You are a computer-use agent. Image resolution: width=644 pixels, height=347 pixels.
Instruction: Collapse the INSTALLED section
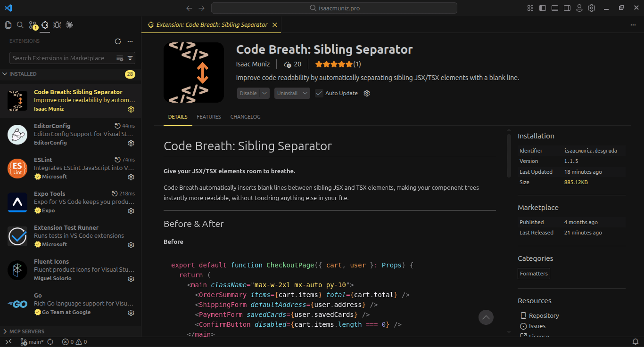[71, 74]
